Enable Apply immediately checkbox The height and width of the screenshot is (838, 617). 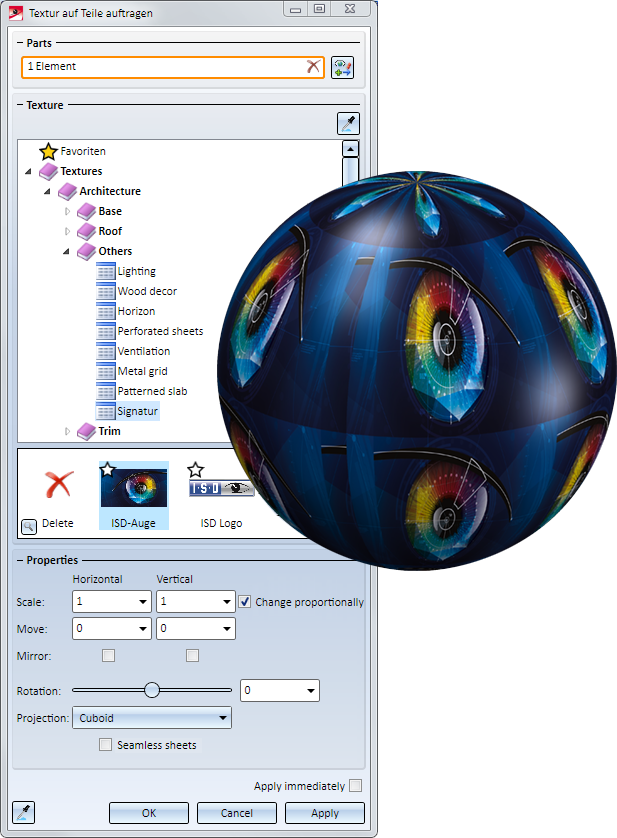pyautogui.click(x=355, y=786)
